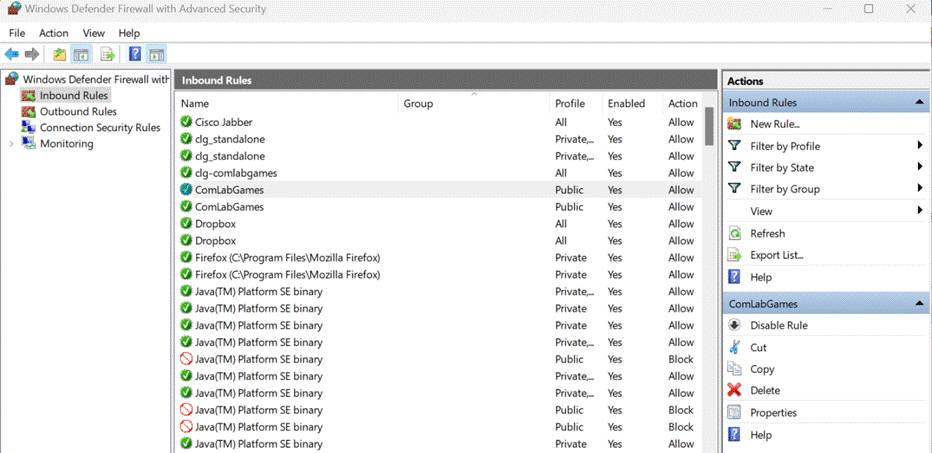Click the Export List icon in Actions pane
The height and width of the screenshot is (453, 932).
point(735,255)
